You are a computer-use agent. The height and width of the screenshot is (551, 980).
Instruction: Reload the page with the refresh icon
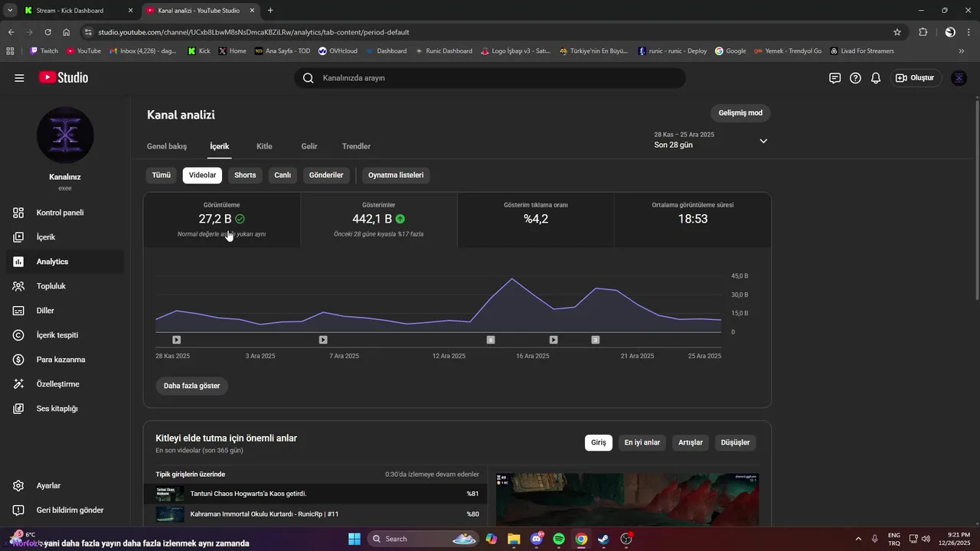click(x=47, y=32)
